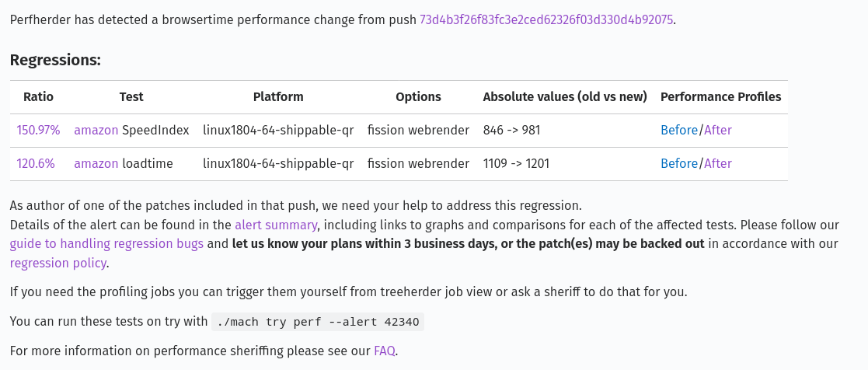
Task: Click the 120.6% ratio link
Action: pyautogui.click(x=36, y=164)
